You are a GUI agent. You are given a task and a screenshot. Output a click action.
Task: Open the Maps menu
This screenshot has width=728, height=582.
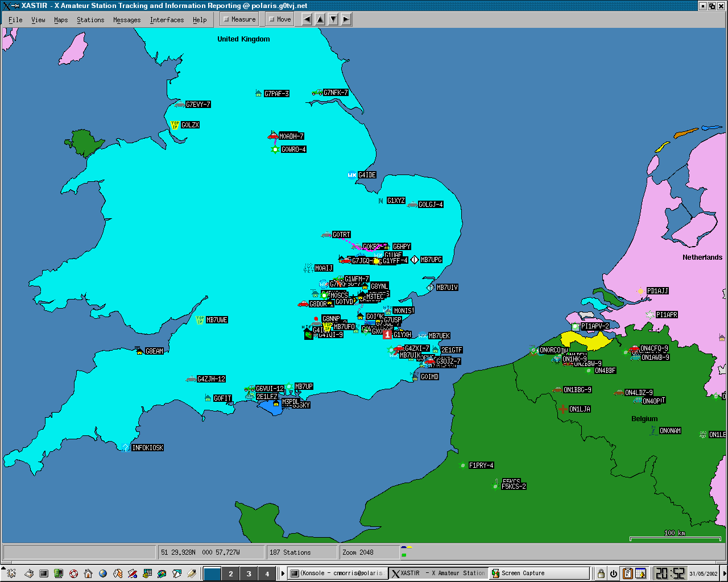(x=61, y=20)
